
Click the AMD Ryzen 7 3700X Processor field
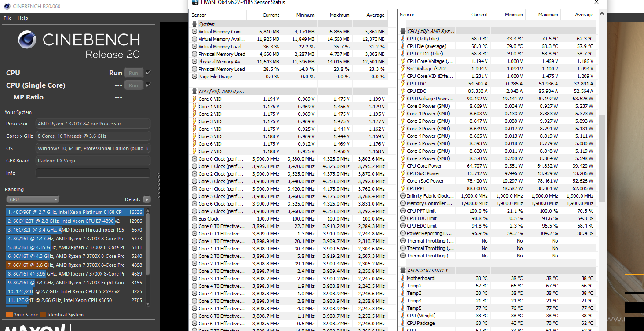(93, 124)
